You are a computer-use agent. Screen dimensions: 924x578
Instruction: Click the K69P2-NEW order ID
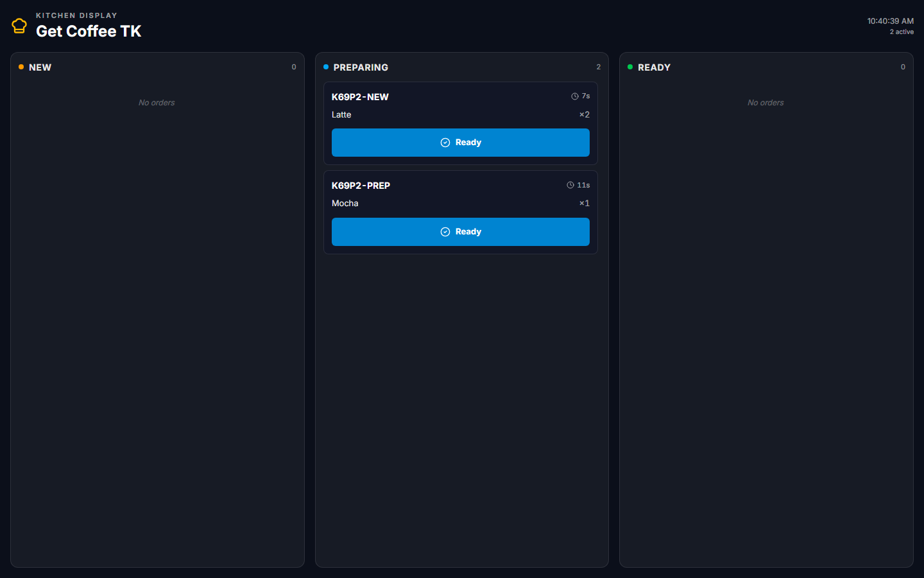click(x=360, y=97)
